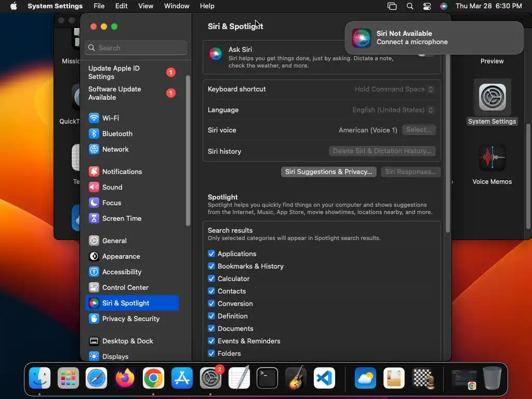This screenshot has width=532, height=399.
Task: Toggle Calculator search result checkbox
Action: tap(211, 279)
